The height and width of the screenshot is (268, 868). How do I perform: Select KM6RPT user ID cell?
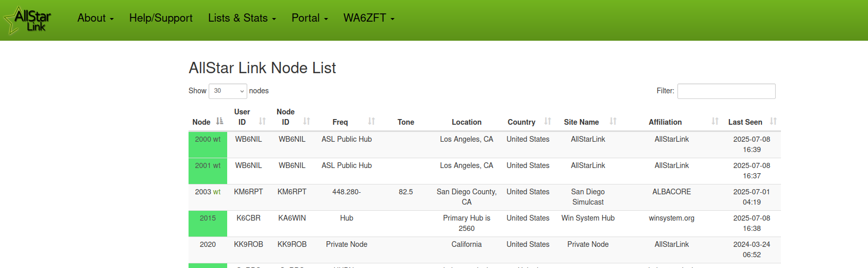click(248, 192)
